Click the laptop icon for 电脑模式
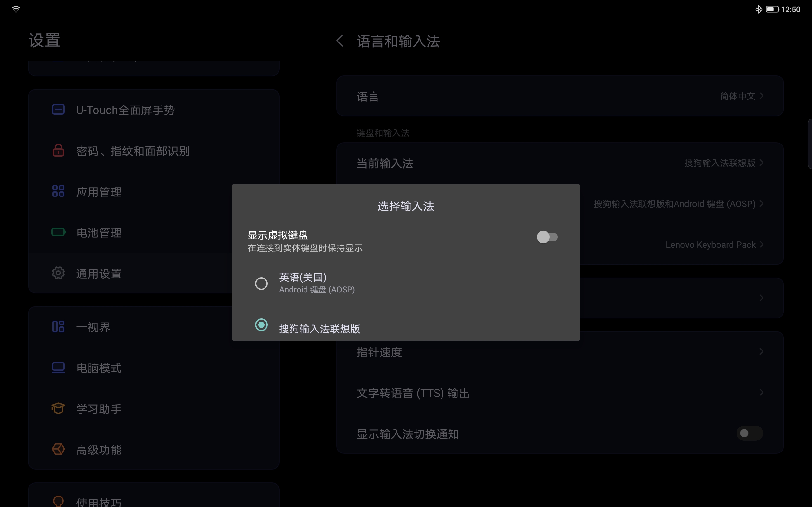The height and width of the screenshot is (507, 812). pyautogui.click(x=58, y=368)
